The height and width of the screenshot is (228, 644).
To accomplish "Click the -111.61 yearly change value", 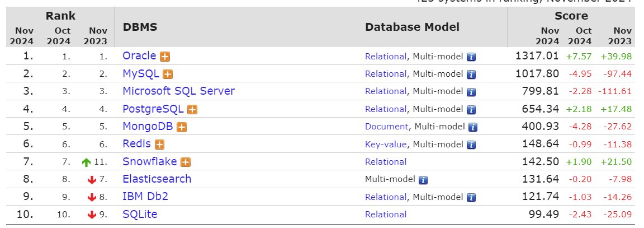I will click(x=614, y=91).
